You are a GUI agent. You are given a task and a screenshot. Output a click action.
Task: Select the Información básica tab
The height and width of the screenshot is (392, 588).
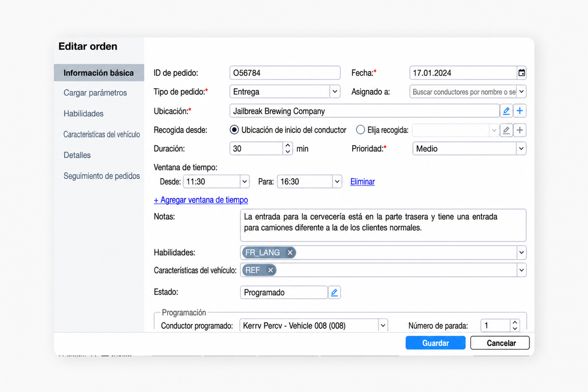[x=99, y=73]
